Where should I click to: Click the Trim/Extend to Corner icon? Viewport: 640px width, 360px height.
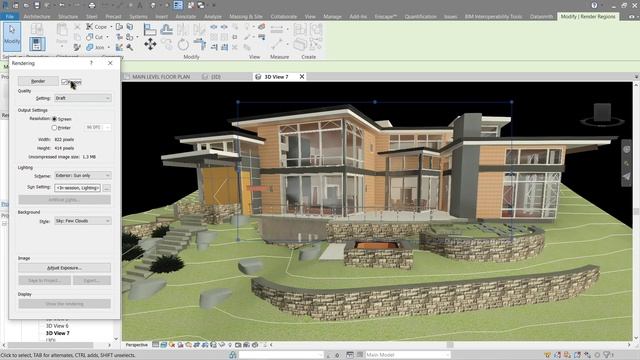200,44
